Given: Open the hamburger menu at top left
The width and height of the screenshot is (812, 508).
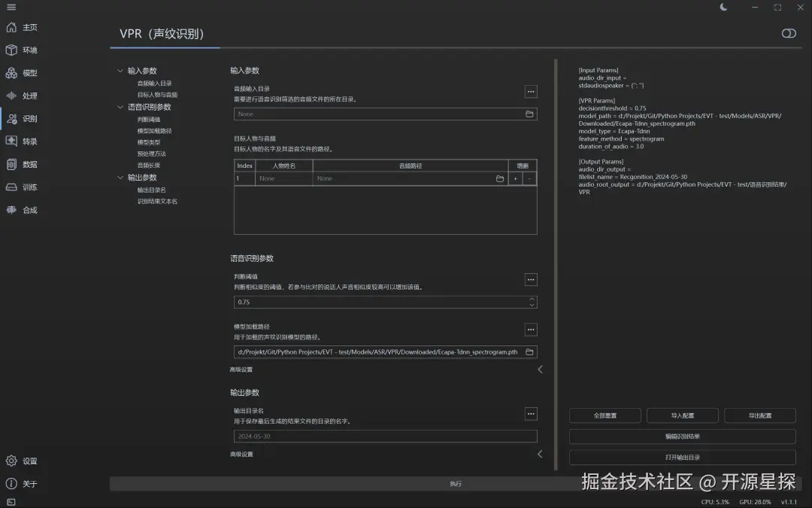Looking at the screenshot, I should (11, 7).
